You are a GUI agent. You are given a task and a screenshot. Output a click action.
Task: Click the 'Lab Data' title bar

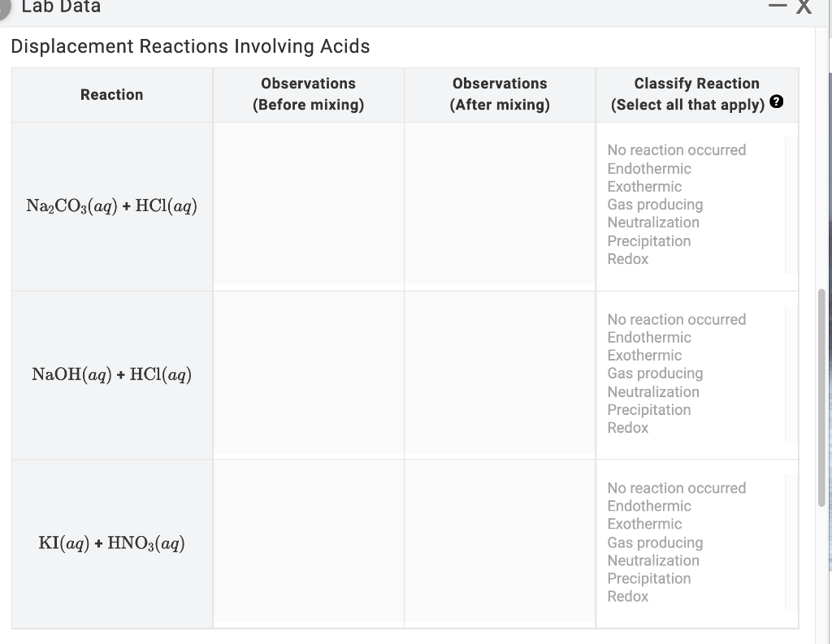[325, 8]
